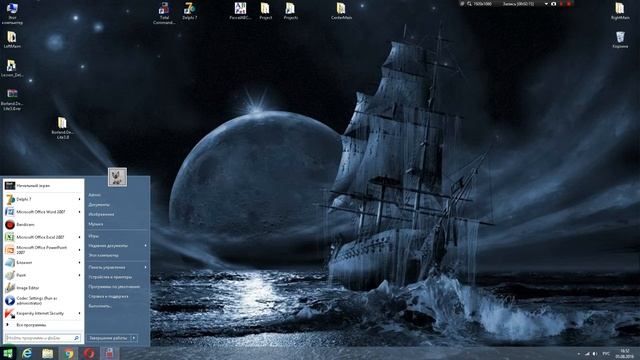Open Админ user folder link

tap(94, 195)
